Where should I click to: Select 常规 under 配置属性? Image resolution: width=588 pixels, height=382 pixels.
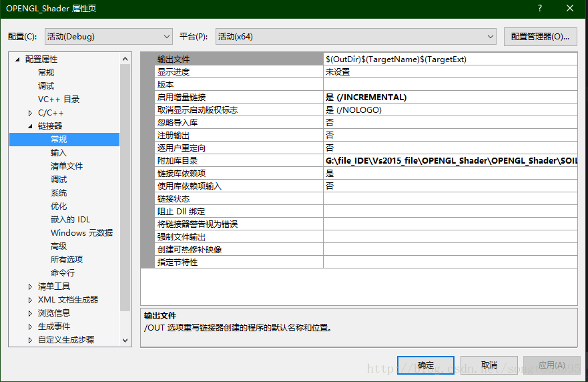[x=46, y=72]
